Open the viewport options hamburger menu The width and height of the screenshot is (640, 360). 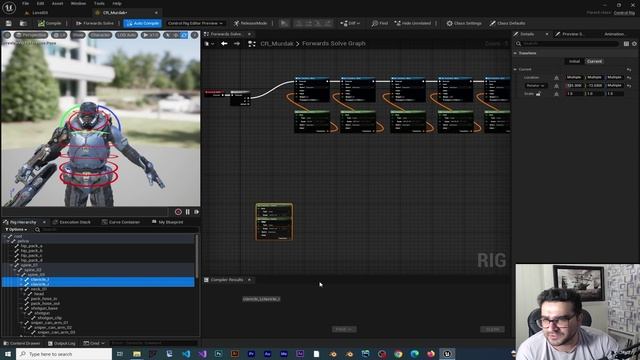(7, 35)
